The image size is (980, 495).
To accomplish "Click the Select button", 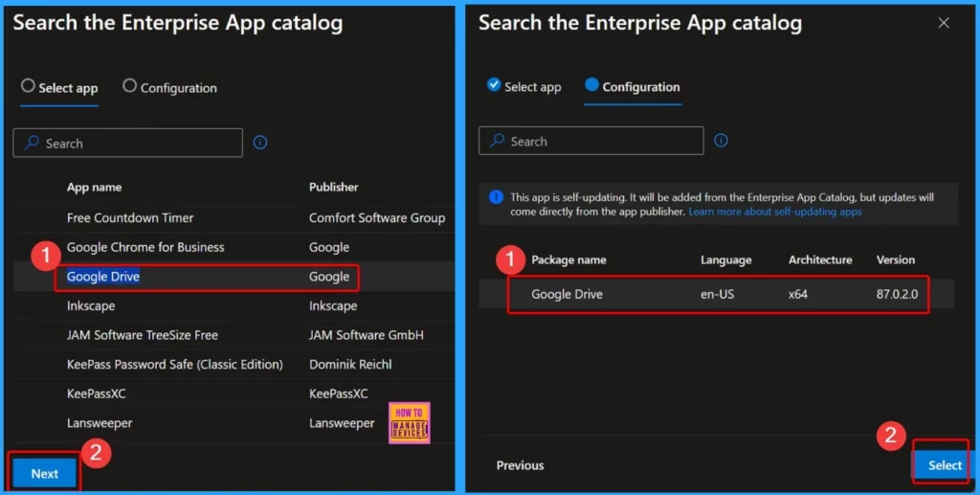I will pyautogui.click(x=945, y=465).
